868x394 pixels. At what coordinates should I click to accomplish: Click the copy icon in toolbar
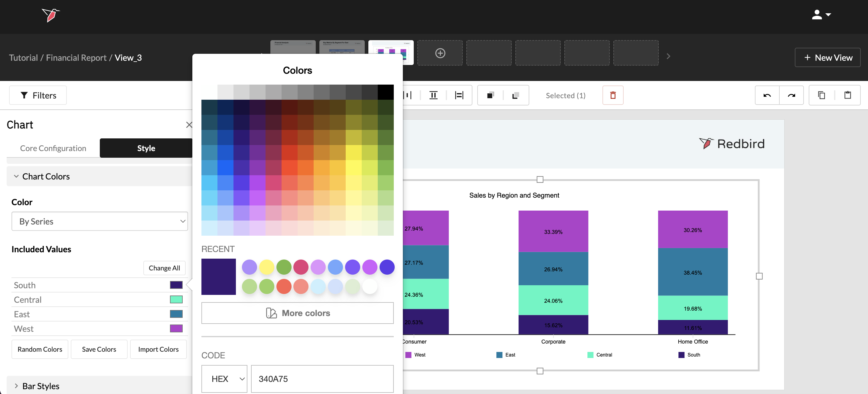(821, 95)
